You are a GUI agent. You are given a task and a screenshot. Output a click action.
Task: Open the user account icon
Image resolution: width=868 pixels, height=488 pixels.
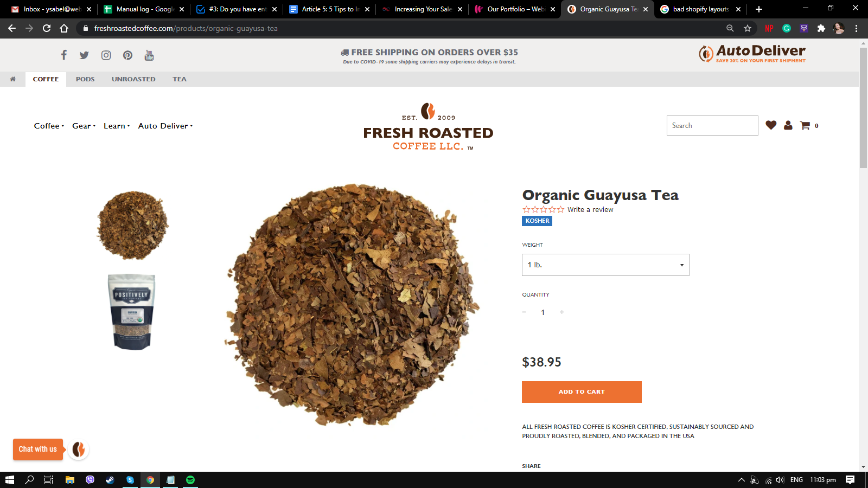(788, 125)
